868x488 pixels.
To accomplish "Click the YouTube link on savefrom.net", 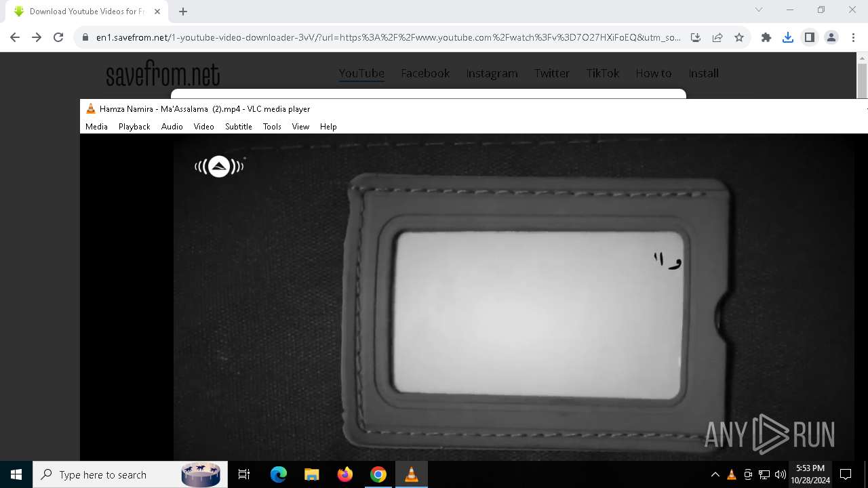I will coord(361,73).
